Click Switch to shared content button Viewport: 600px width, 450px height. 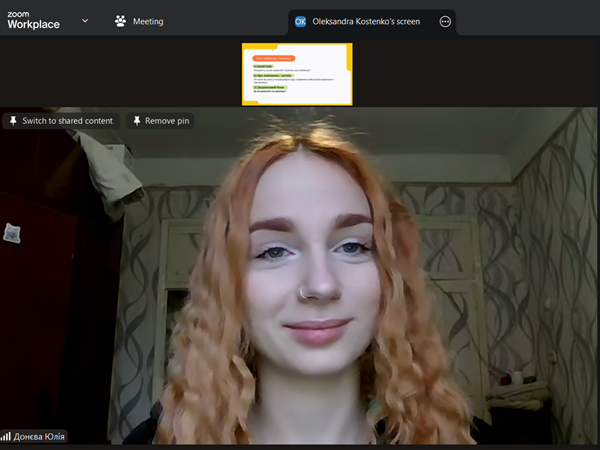click(x=60, y=121)
